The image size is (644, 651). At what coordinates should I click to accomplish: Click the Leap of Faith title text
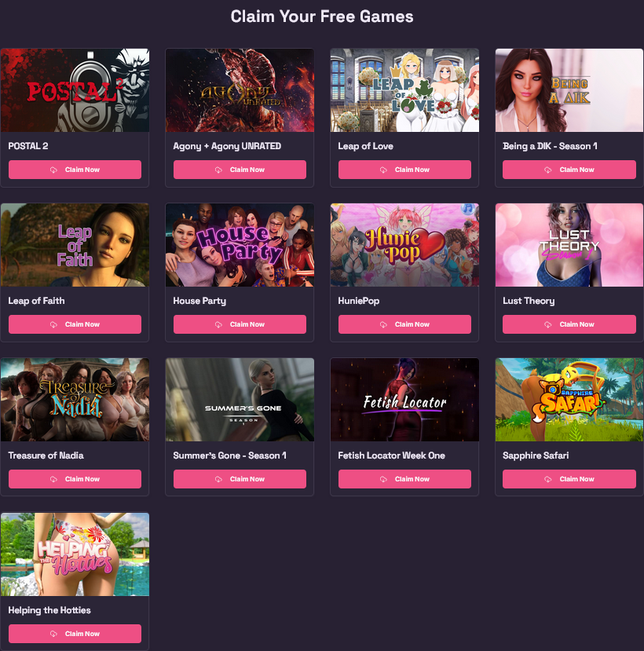(37, 301)
